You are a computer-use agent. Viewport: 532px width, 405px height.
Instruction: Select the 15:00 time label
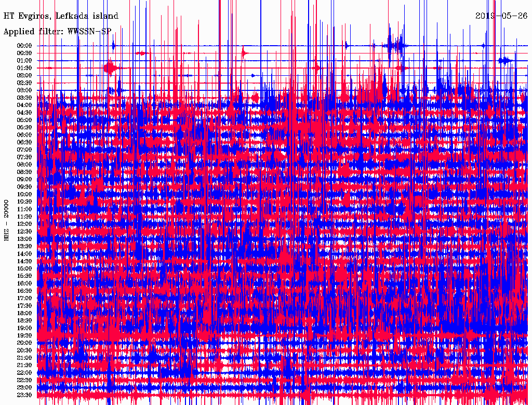(x=24, y=268)
